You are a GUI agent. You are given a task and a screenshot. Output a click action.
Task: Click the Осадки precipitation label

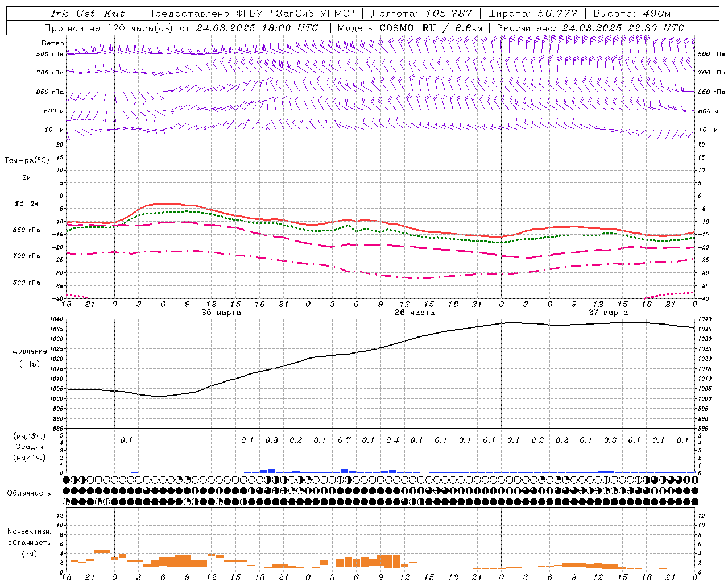pos(29,447)
